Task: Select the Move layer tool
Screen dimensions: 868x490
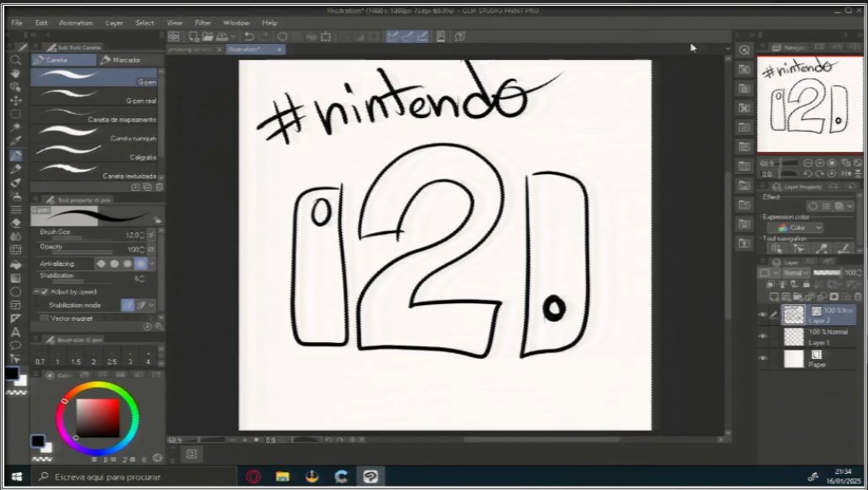Action: [x=15, y=101]
